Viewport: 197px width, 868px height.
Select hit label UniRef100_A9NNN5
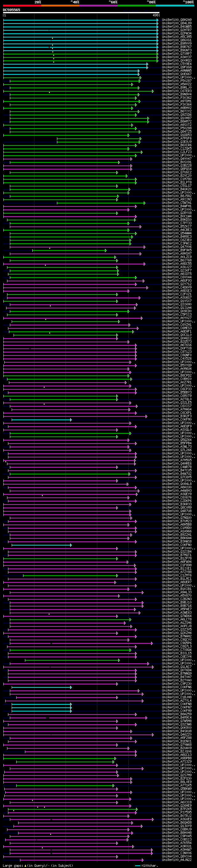click(x=177, y=71)
